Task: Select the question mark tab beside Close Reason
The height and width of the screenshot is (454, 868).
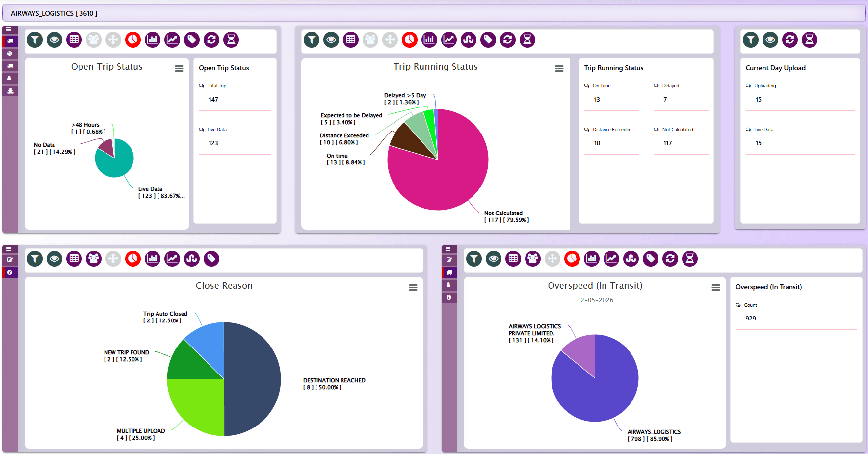Action: [10, 272]
